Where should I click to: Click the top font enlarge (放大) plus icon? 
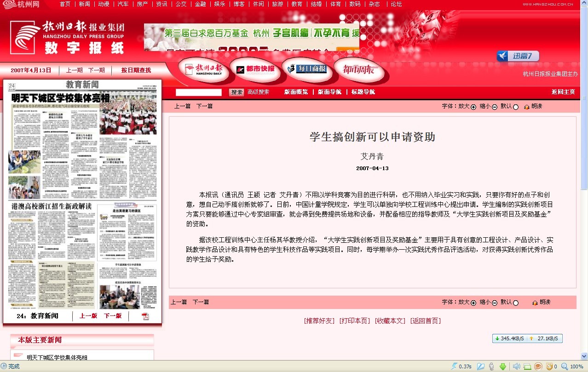pos(473,107)
